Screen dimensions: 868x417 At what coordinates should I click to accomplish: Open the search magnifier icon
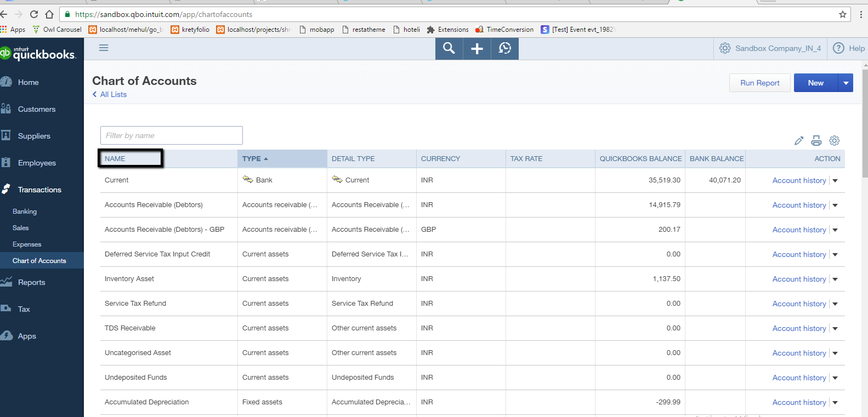point(449,49)
